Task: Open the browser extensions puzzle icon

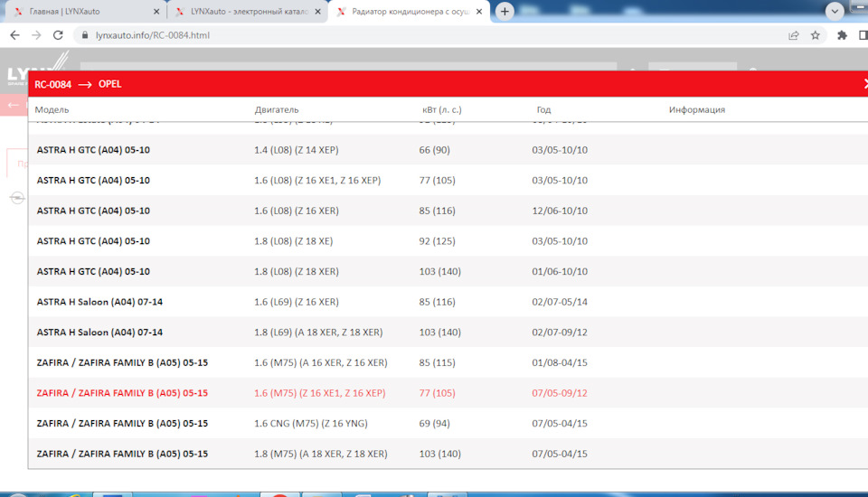Action: (842, 35)
